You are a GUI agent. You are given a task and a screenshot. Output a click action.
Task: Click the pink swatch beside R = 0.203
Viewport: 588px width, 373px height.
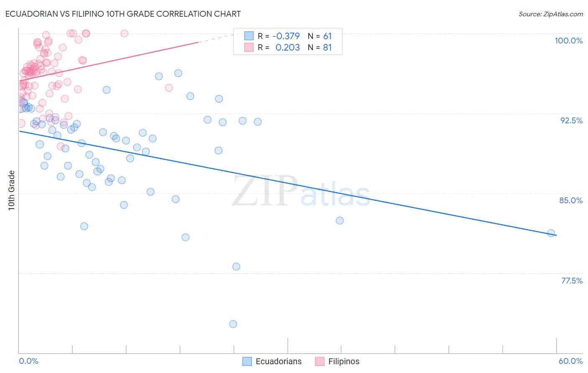click(x=249, y=47)
